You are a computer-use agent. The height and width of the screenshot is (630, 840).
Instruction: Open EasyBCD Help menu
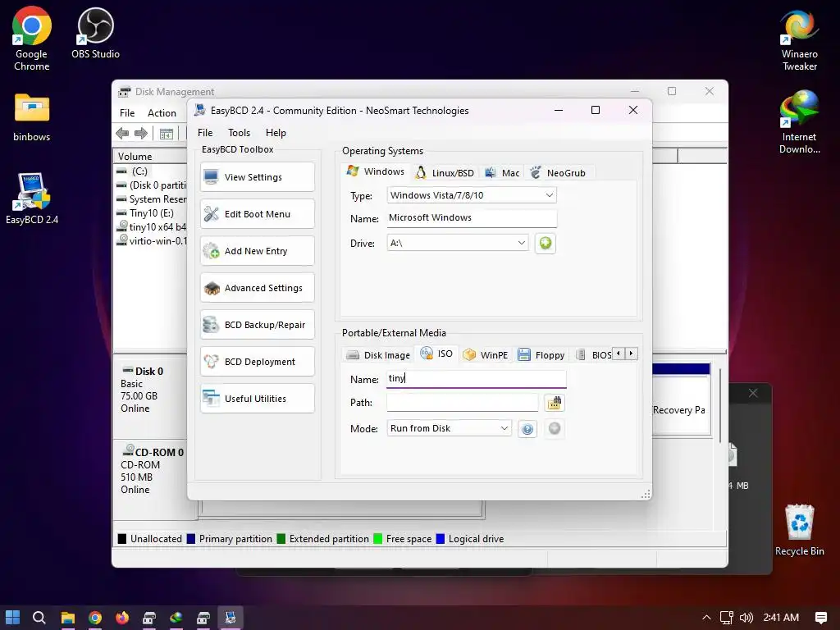276,133
